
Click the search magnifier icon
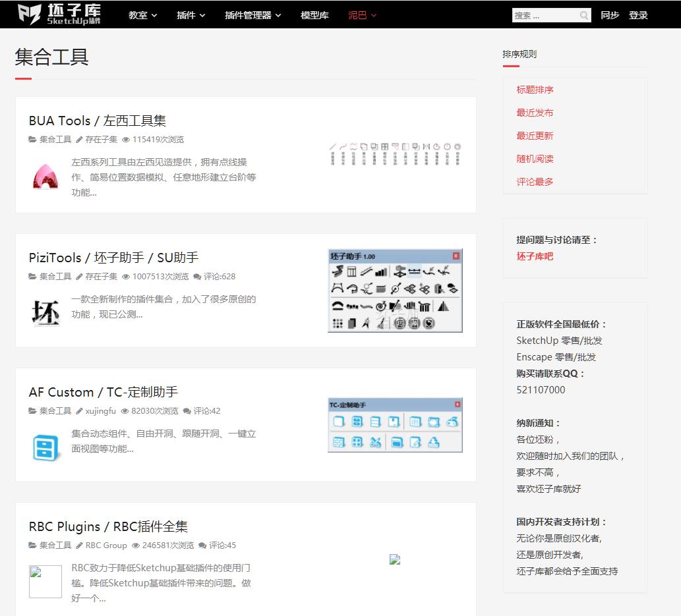point(584,15)
